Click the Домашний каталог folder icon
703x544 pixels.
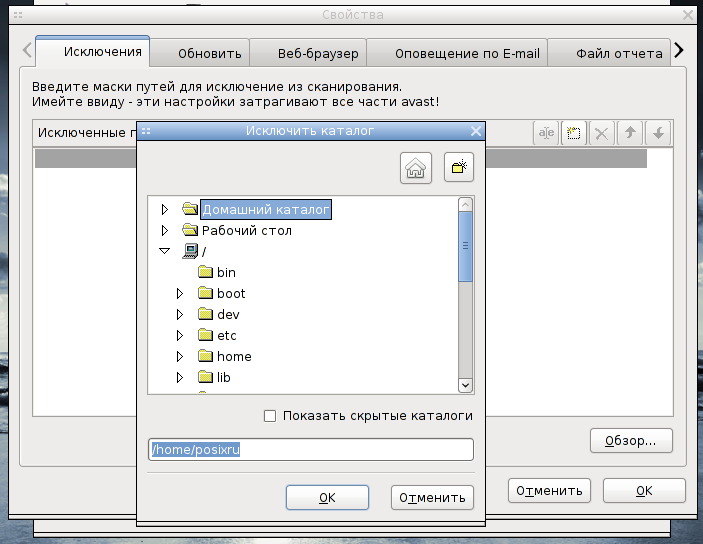tap(190, 209)
